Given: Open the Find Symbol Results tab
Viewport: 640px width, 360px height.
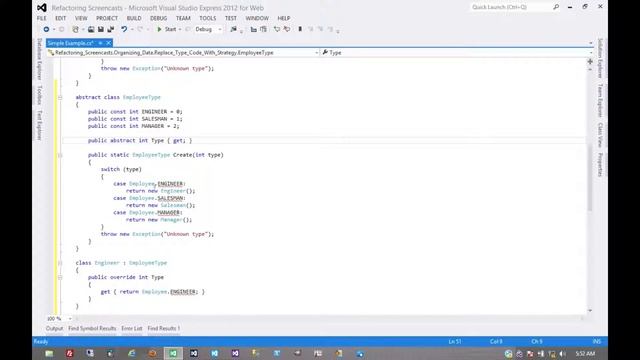Looking at the screenshot, I should [92, 329].
